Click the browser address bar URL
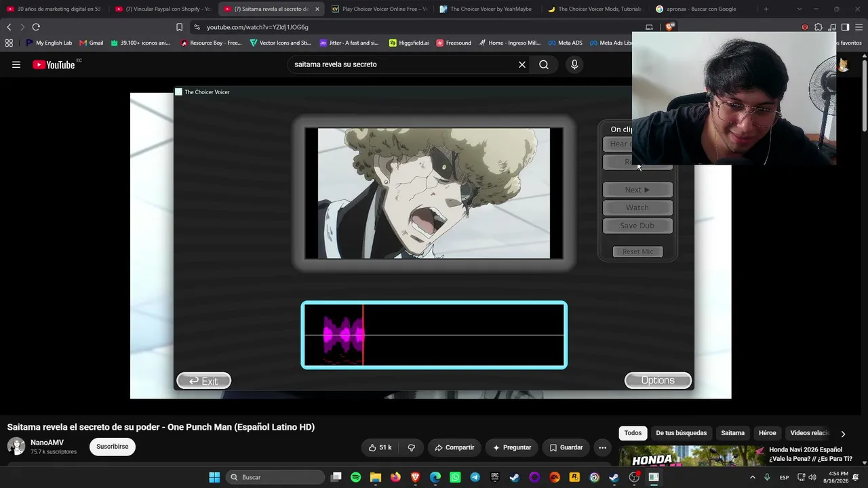The width and height of the screenshot is (868, 488). tap(258, 27)
